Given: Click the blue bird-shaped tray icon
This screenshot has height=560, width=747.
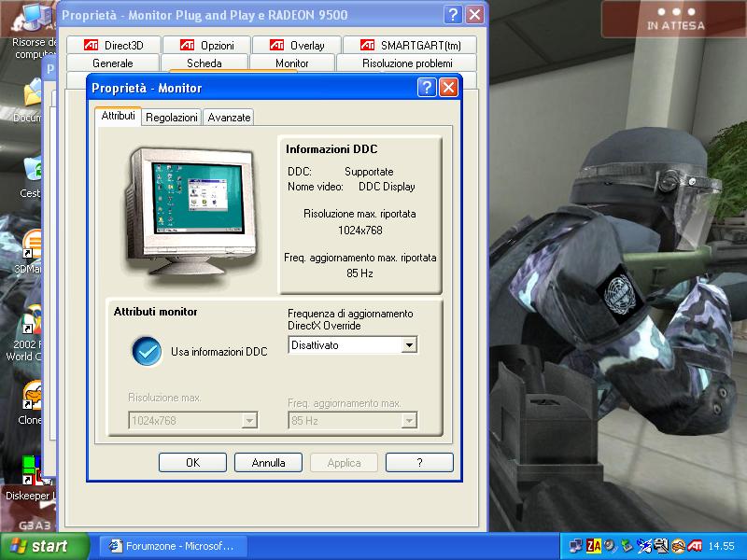Looking at the screenshot, I should click(644, 546).
